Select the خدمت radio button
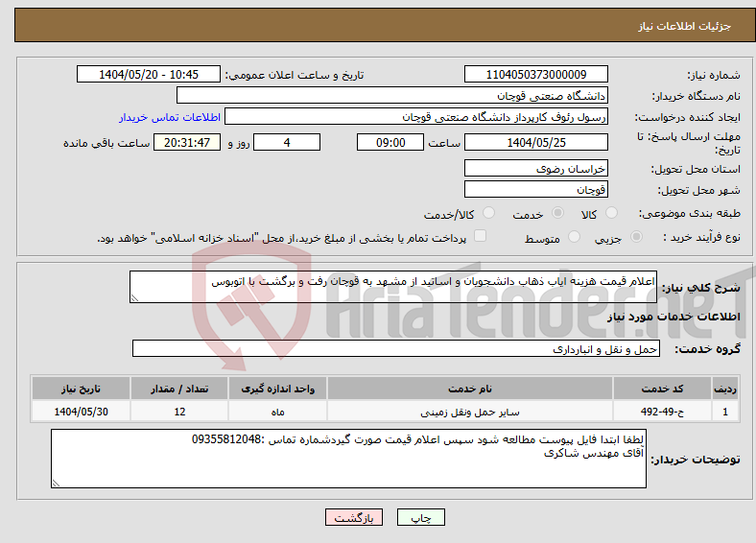Image resolution: width=756 pixels, height=543 pixels. pyautogui.click(x=557, y=213)
